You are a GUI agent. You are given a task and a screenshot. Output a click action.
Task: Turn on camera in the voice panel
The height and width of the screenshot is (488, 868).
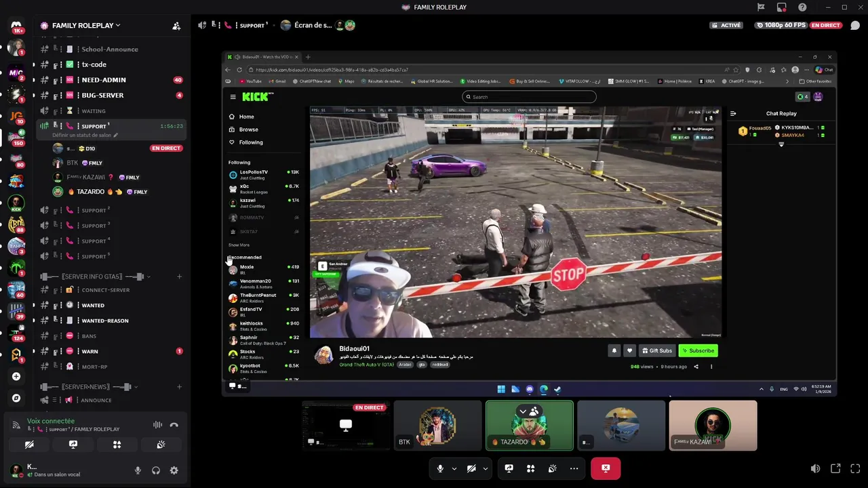point(29,445)
